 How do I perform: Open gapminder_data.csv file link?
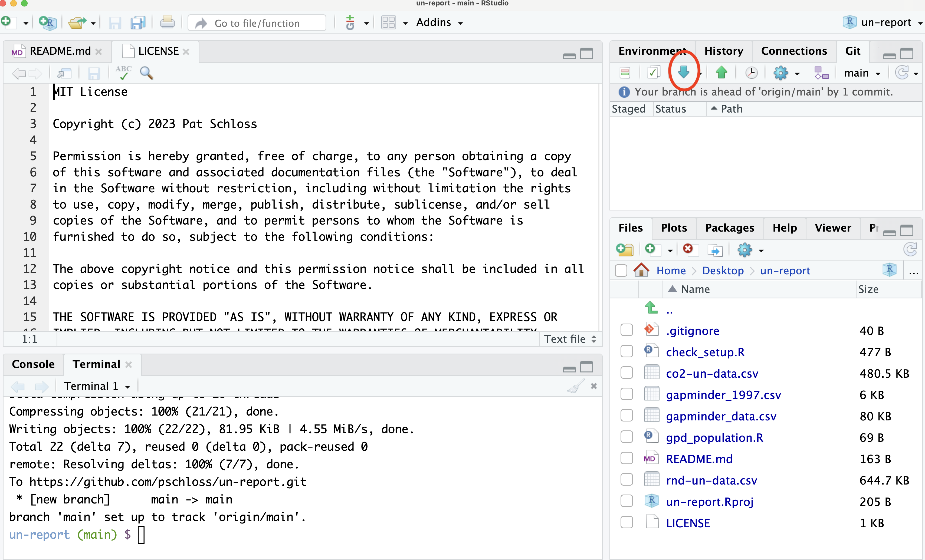(x=721, y=416)
